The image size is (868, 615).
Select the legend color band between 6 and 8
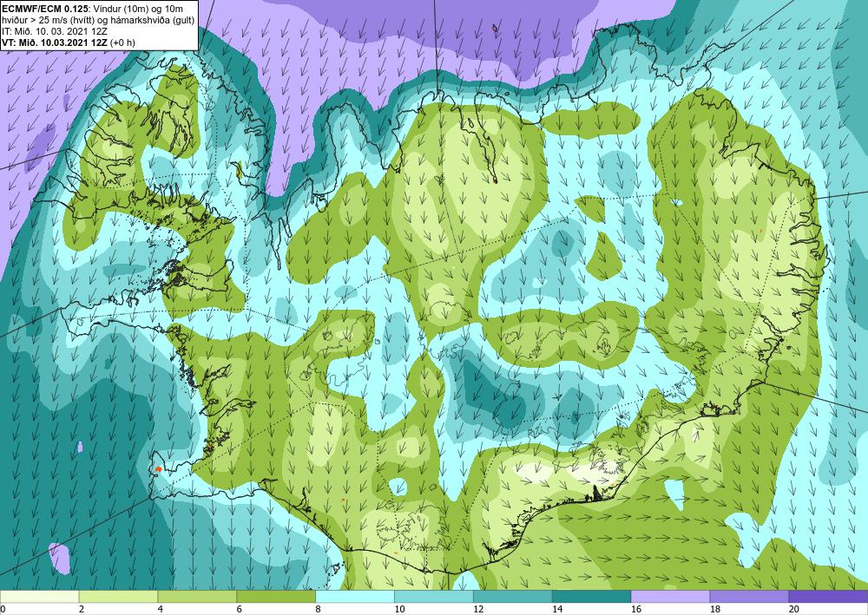coord(276,596)
